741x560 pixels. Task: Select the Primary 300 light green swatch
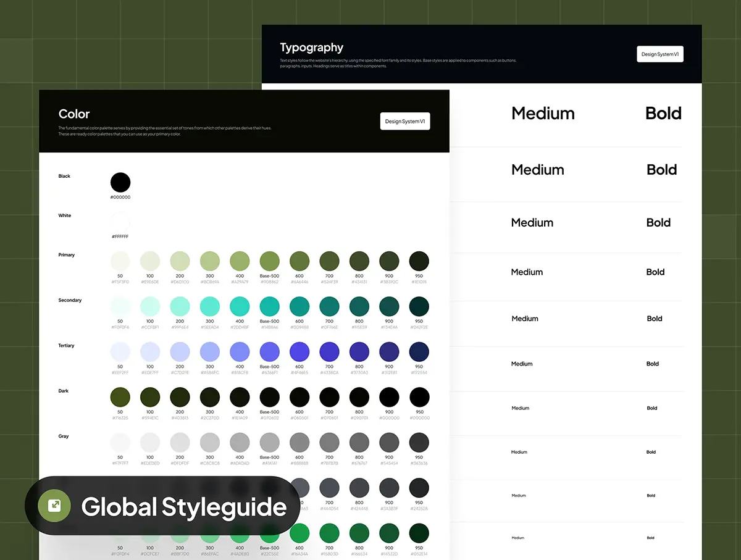click(210, 261)
